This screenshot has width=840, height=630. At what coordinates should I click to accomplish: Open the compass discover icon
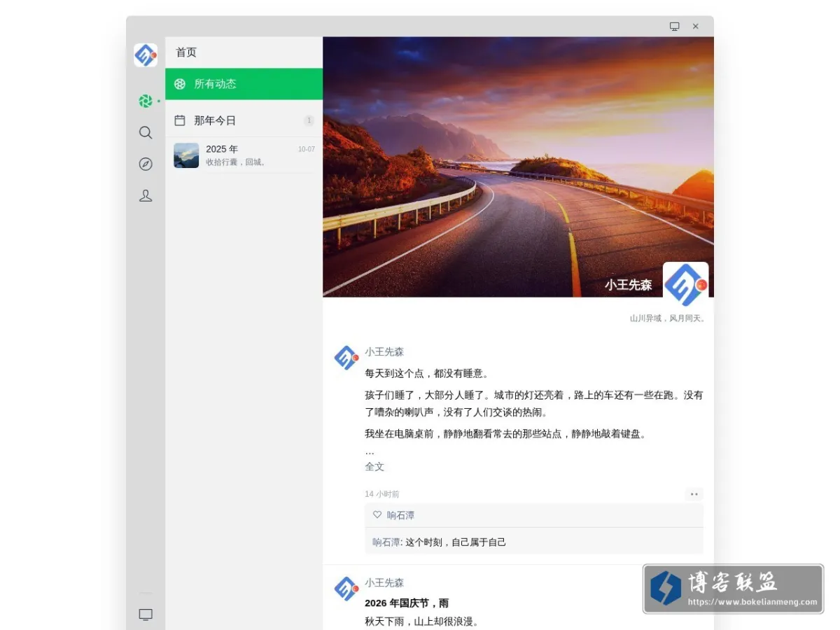point(146,164)
